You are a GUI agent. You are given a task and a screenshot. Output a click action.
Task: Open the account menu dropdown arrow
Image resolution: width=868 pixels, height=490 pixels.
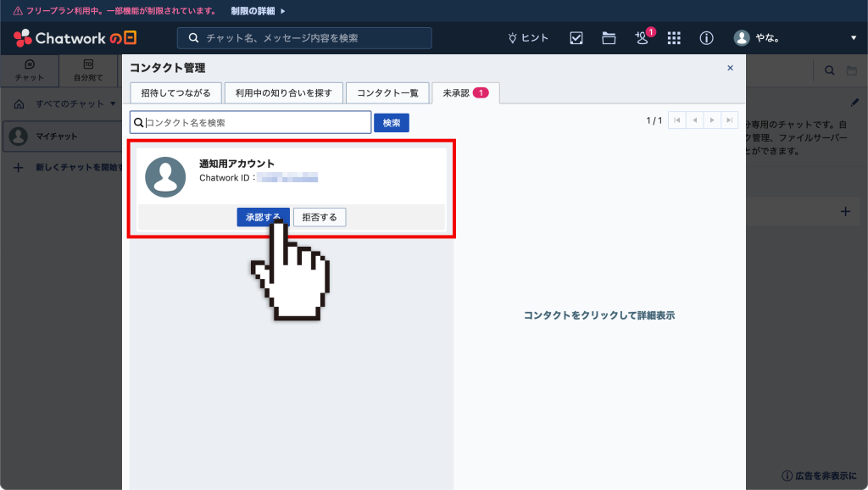[854, 37]
